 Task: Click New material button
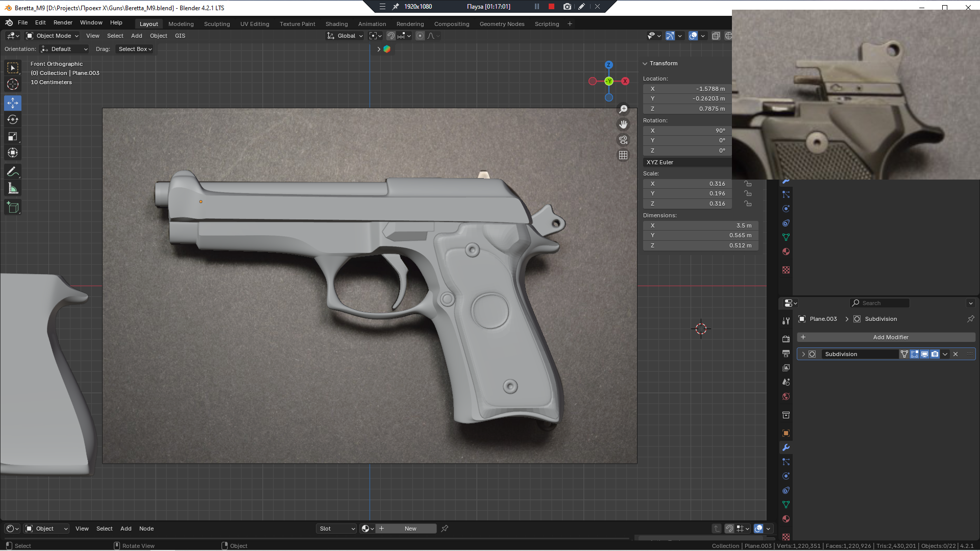click(407, 529)
